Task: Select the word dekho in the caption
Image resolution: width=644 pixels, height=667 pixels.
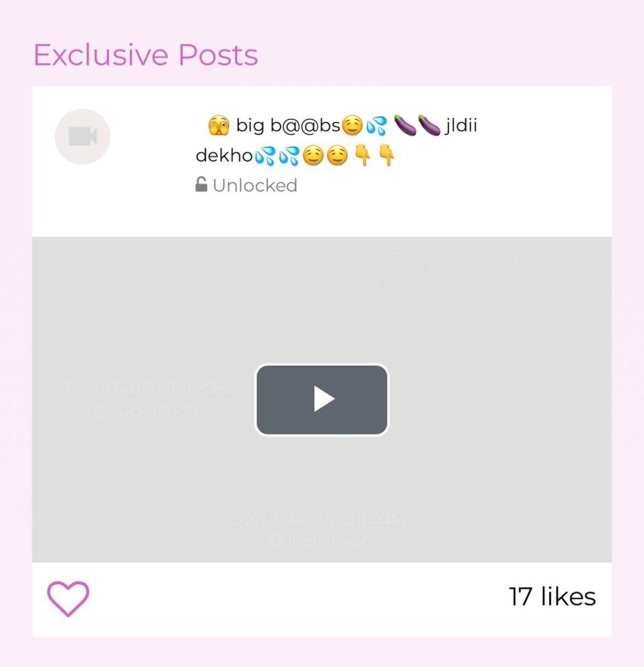Action: pos(225,155)
